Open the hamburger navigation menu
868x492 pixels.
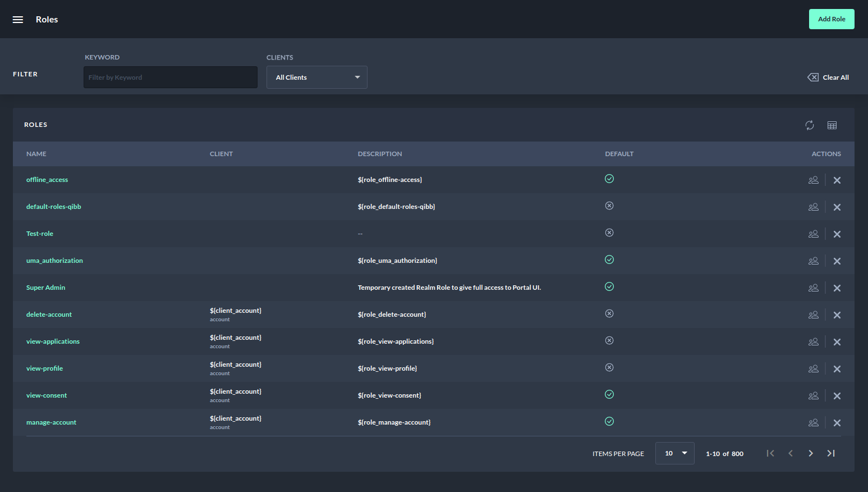(18, 20)
